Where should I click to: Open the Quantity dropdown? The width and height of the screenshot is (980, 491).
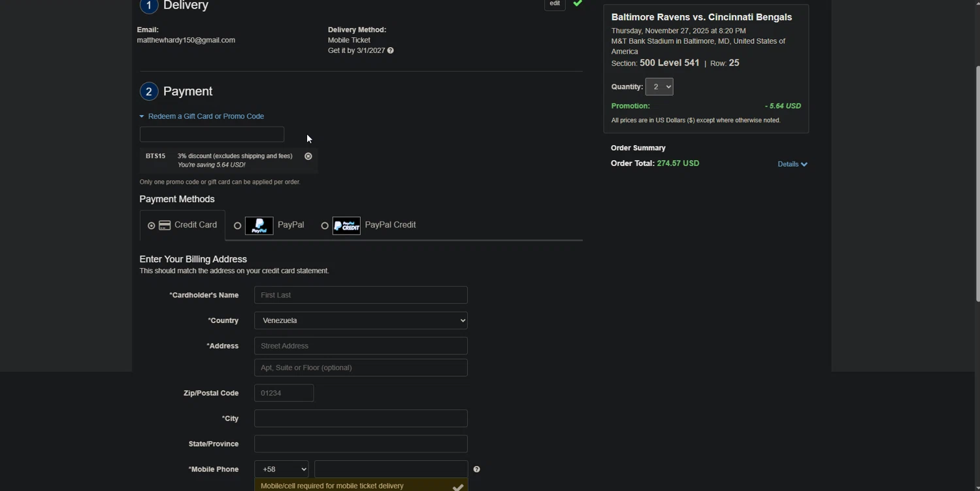[x=659, y=87]
